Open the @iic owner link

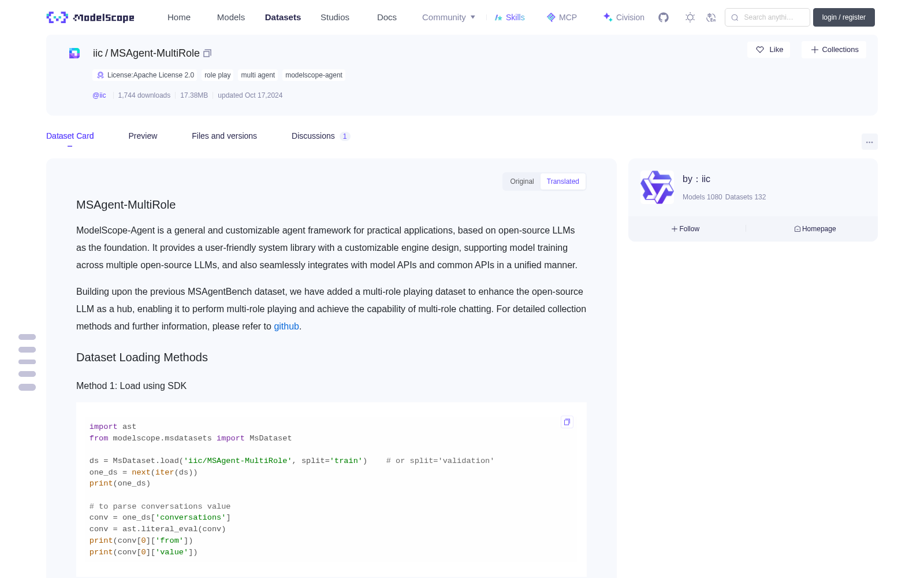pos(99,95)
